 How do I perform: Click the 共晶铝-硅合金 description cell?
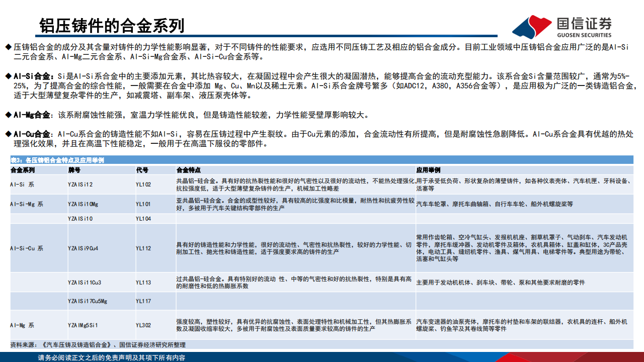[295, 185]
